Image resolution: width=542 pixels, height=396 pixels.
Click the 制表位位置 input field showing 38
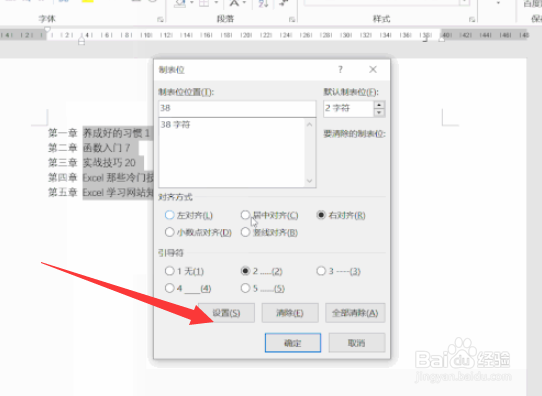[x=237, y=109]
